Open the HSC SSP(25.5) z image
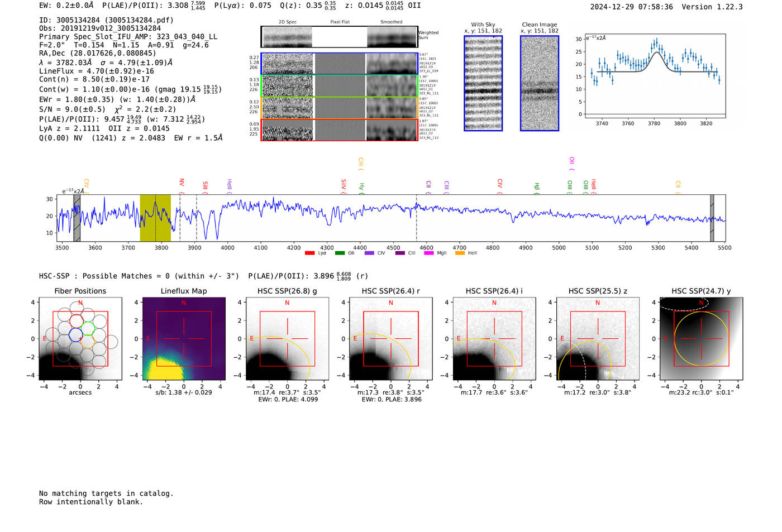The height and width of the screenshot is (532, 782). 598,339
